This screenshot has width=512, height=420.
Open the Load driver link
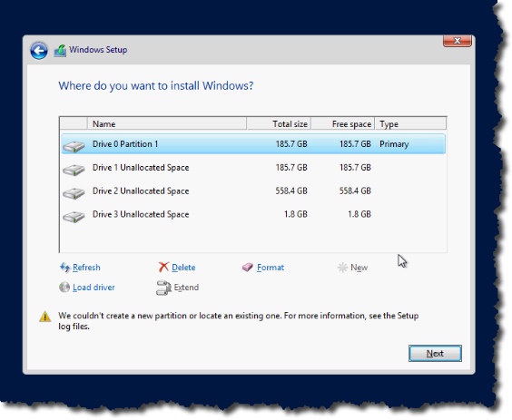[x=94, y=288]
